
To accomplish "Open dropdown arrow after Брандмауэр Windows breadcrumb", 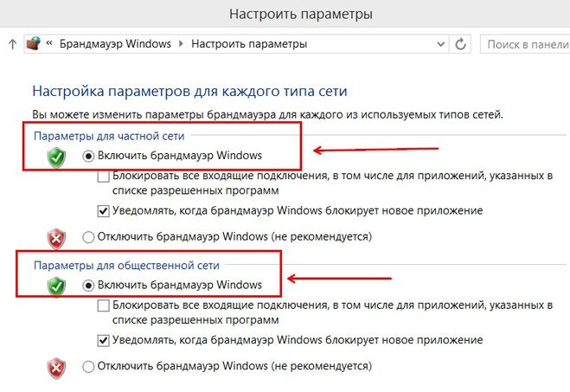I will point(181,44).
